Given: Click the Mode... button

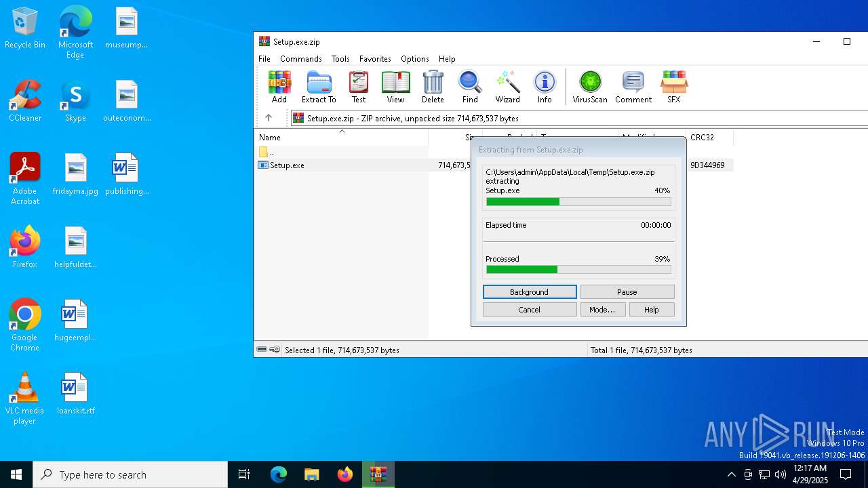Looking at the screenshot, I should 602,310.
